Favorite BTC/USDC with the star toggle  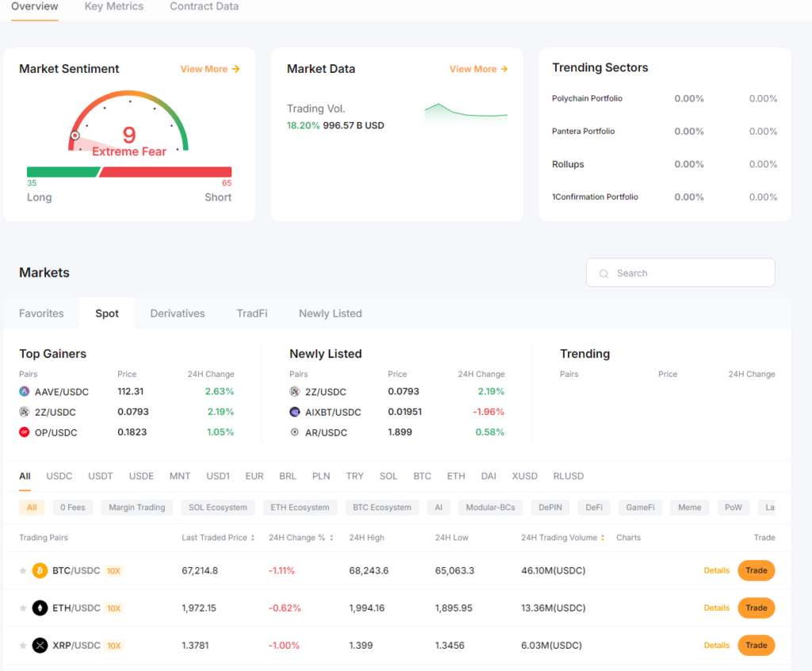[x=23, y=571]
